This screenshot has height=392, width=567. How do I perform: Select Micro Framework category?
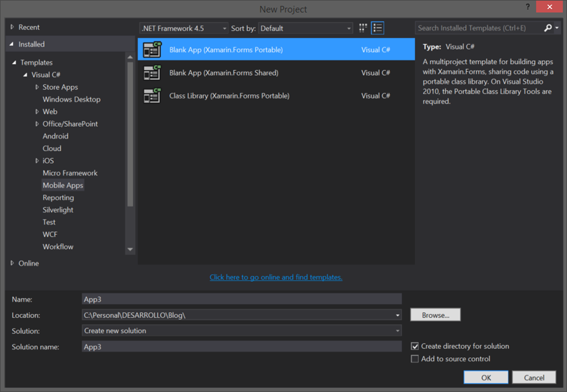(x=70, y=173)
